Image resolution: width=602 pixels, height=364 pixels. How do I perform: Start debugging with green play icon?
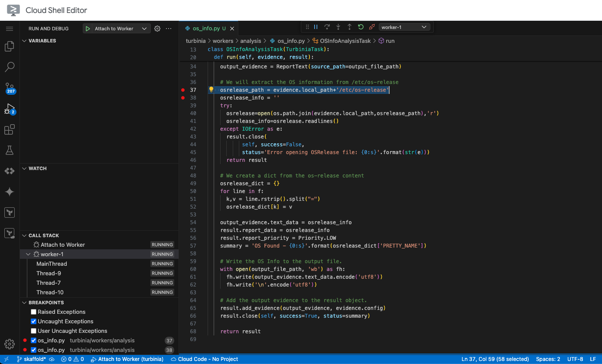click(x=88, y=29)
